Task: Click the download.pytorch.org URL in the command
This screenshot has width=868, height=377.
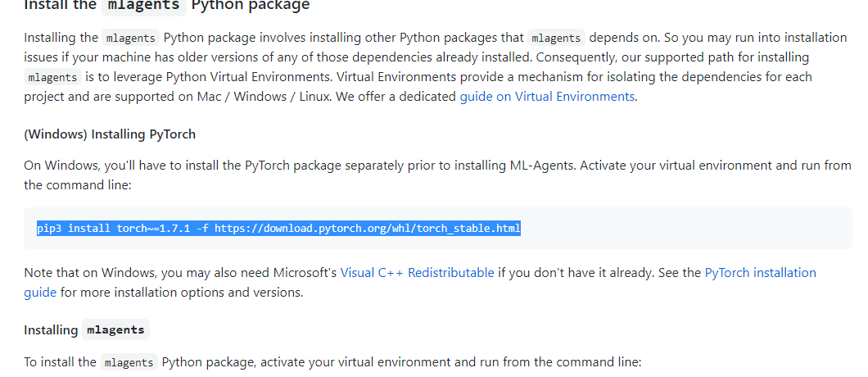Action: point(368,229)
